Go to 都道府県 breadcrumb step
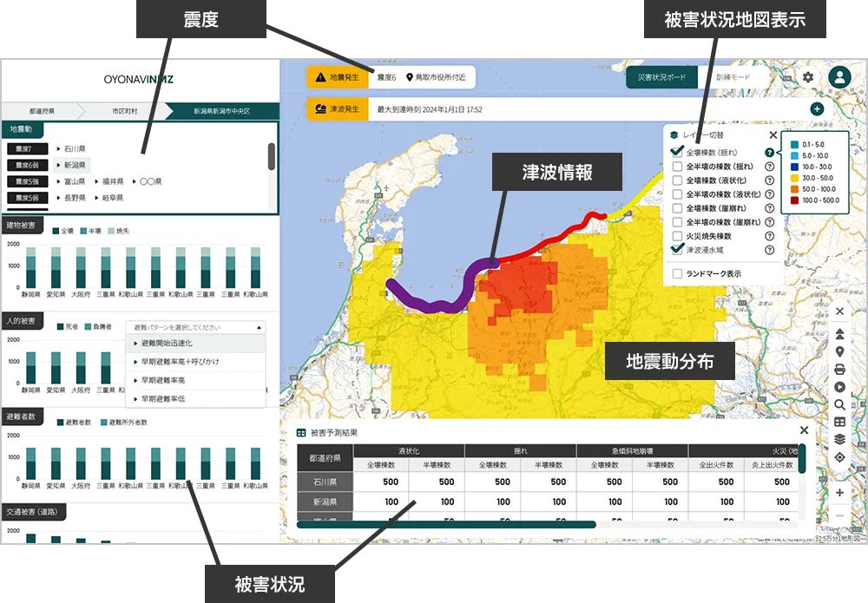The image size is (868, 603). point(42,111)
